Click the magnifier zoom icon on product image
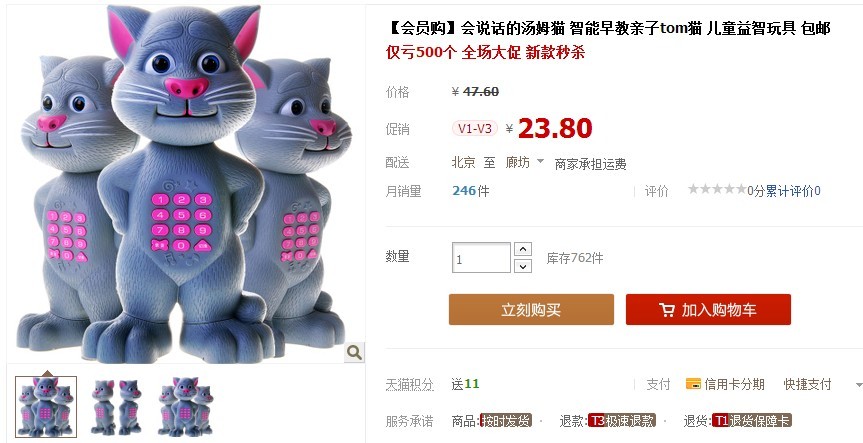This screenshot has height=443, width=863. click(x=354, y=352)
